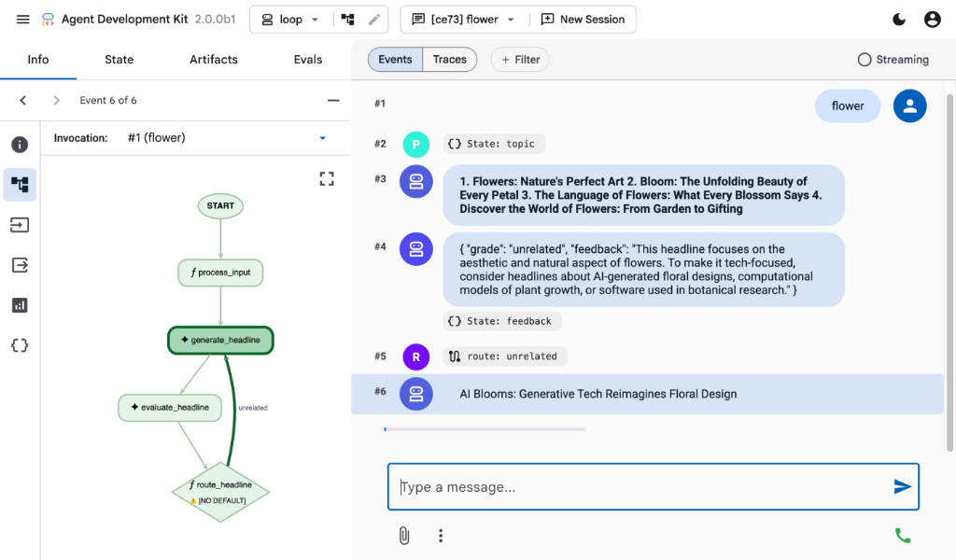Open the metrics chart sidebar icon

(20, 305)
